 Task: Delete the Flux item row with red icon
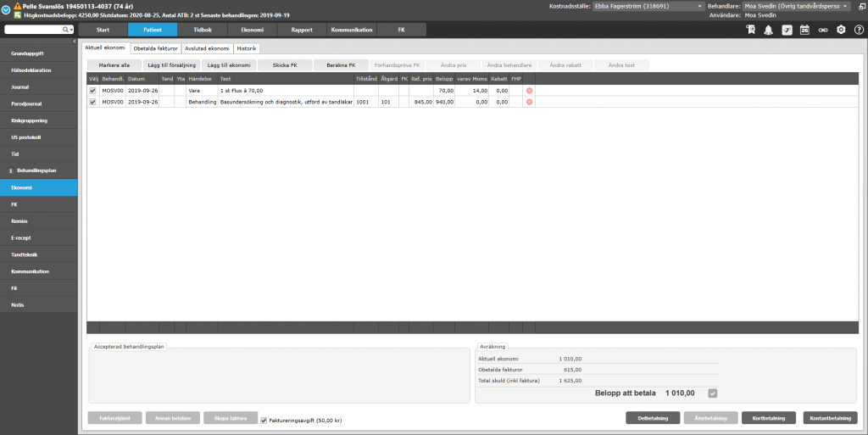coord(529,90)
